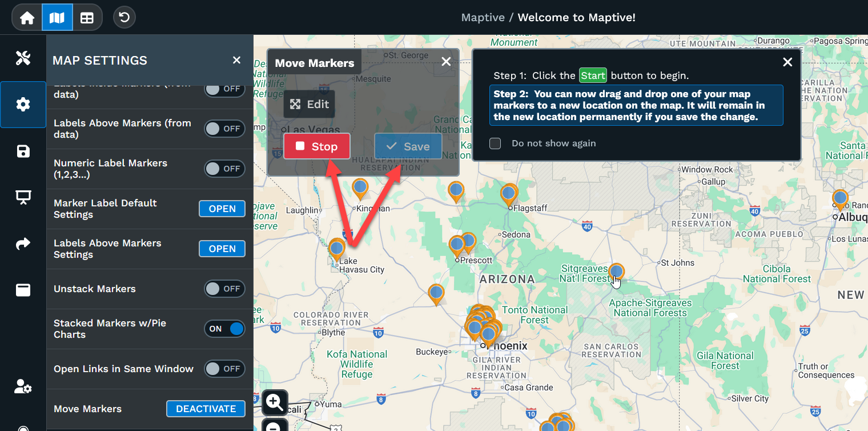Save the marker position changes

408,146
